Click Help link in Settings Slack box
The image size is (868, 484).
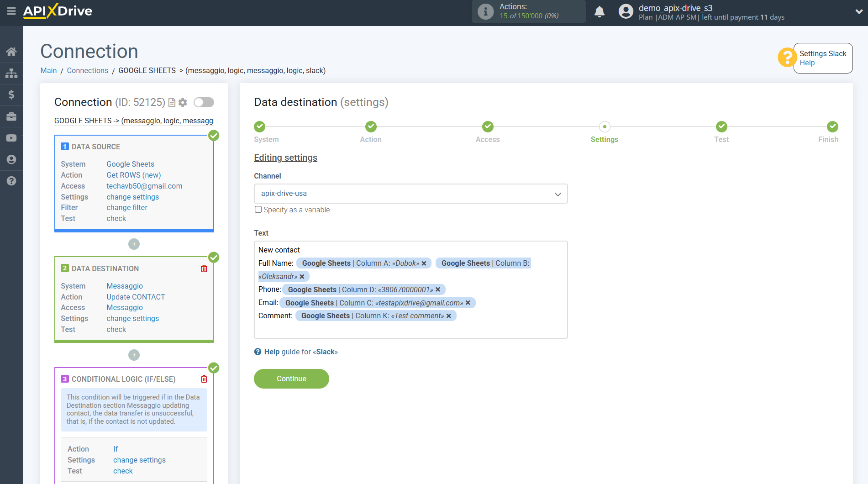tap(807, 63)
